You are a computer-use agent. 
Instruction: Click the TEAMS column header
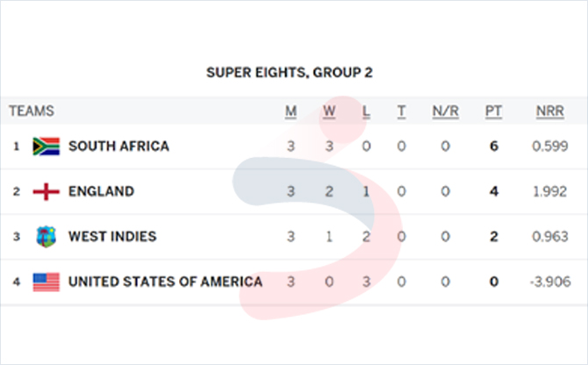[x=32, y=111]
